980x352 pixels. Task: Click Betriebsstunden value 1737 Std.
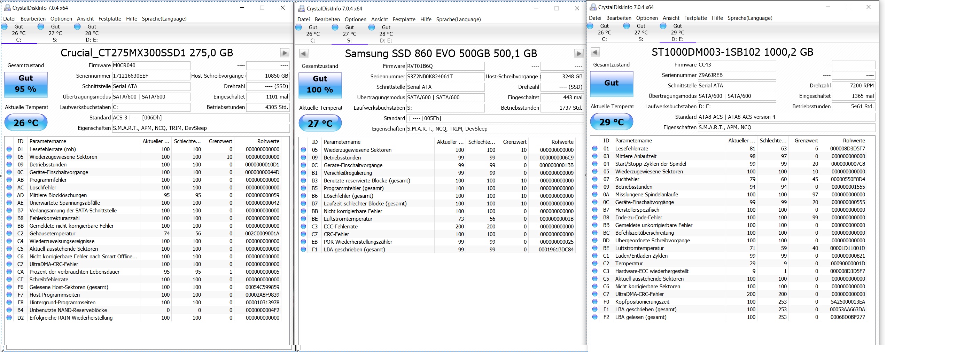(x=562, y=108)
